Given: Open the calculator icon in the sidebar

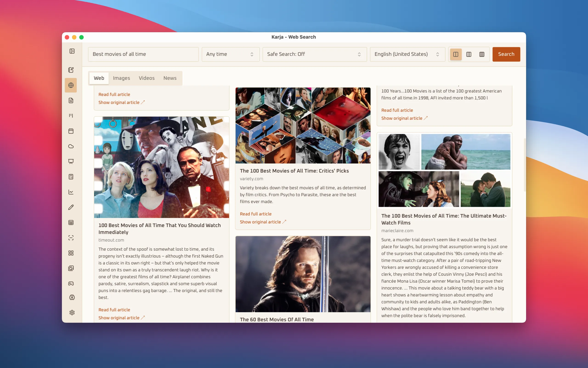Looking at the screenshot, I should [71, 177].
